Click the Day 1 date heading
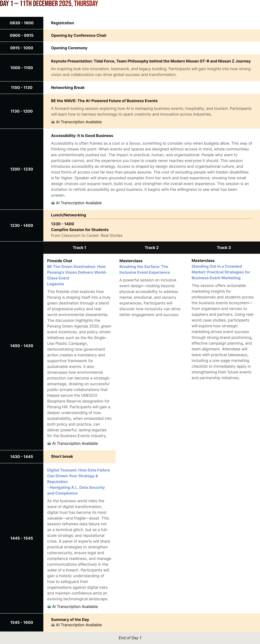This screenshot has height=644, width=260. 49,4
